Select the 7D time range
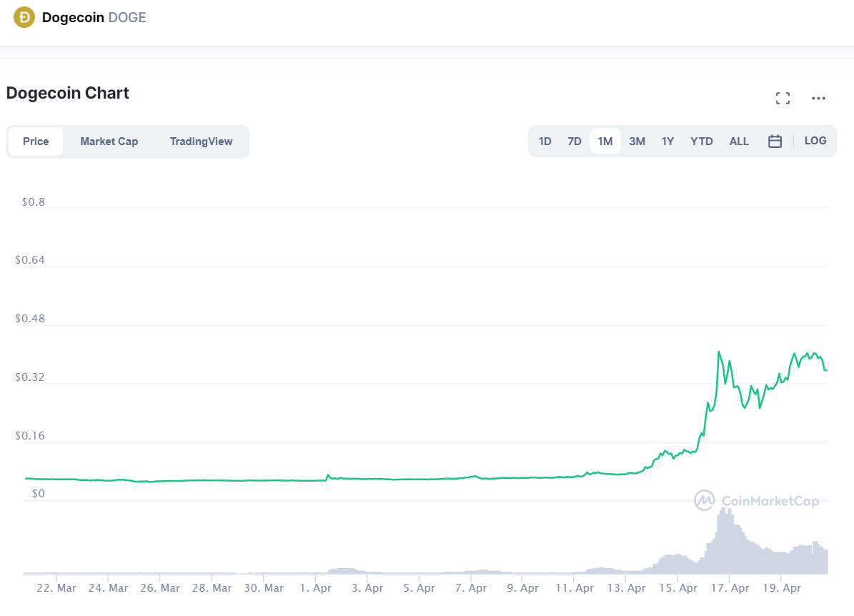Screen dimensions: 854x616 click(x=574, y=141)
